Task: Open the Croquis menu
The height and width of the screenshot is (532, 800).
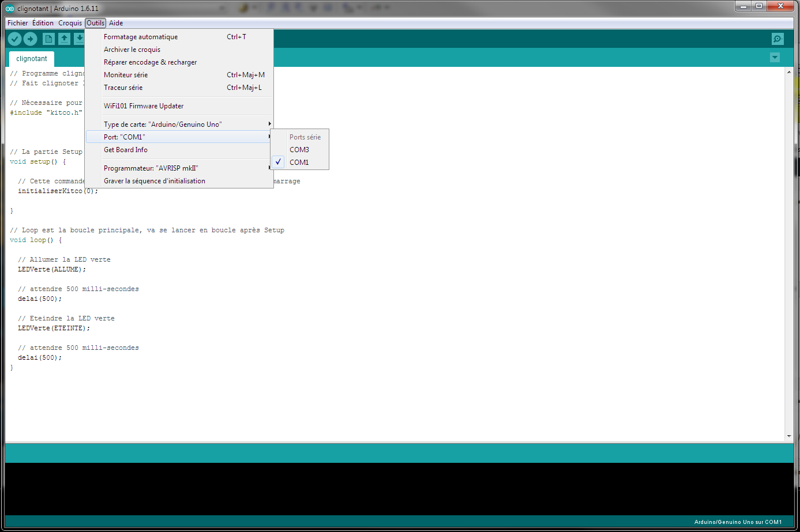Action: [70, 23]
